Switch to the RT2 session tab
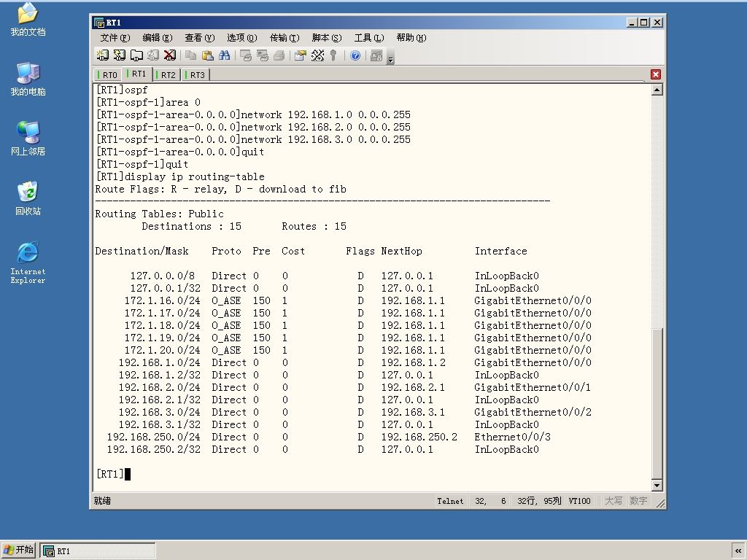Image resolution: width=747 pixels, height=560 pixels. 166,75
